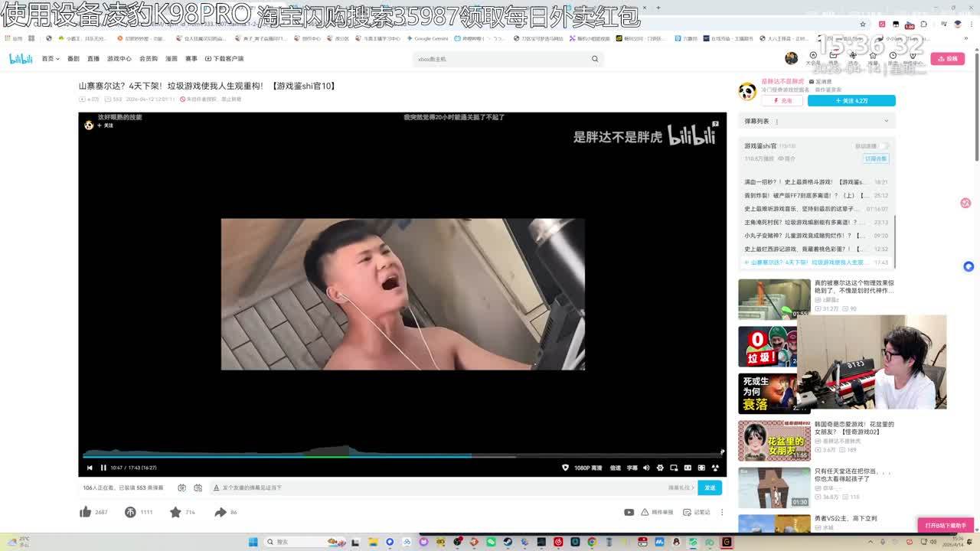980x551 pixels.
Task: Click the user avatar in the header
Action: click(x=791, y=58)
